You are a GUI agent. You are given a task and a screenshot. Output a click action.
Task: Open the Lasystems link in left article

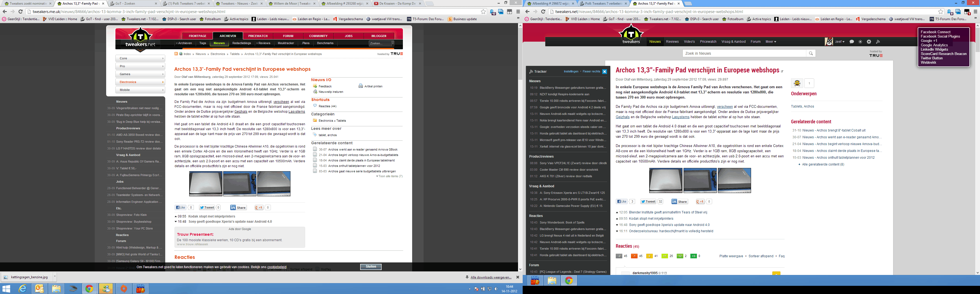[x=297, y=112]
